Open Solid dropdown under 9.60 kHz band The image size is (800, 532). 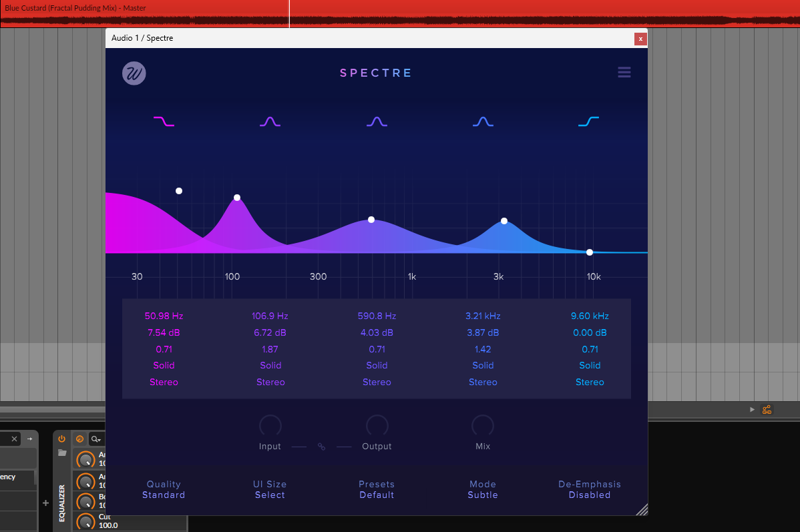click(x=589, y=365)
